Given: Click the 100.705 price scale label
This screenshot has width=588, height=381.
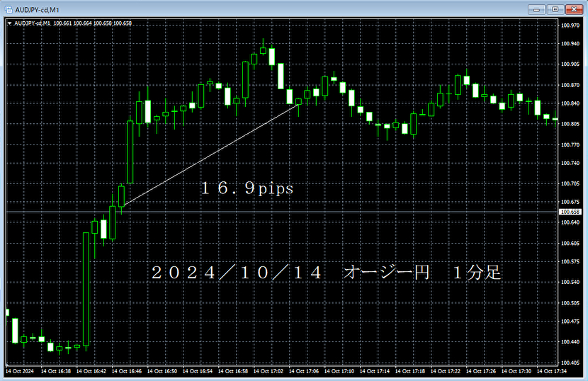Looking at the screenshot, I should (570, 183).
